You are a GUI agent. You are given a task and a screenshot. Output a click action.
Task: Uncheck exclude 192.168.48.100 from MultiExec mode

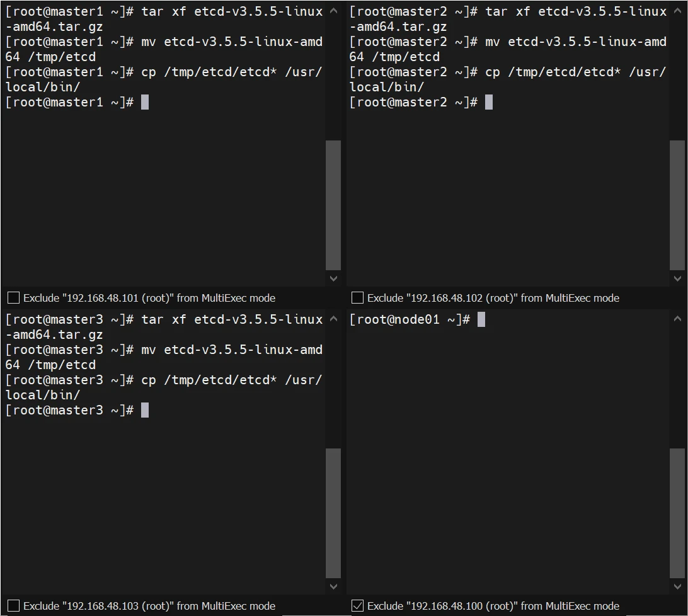(x=357, y=606)
